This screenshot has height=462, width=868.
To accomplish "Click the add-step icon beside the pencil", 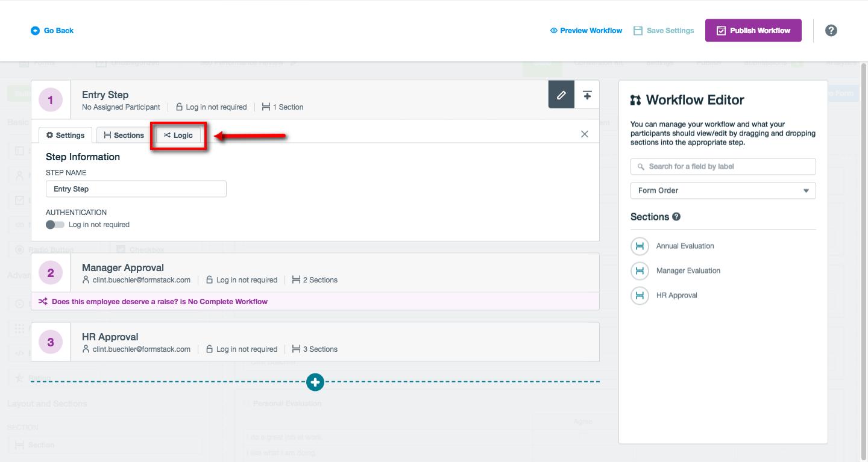I will coord(587,95).
